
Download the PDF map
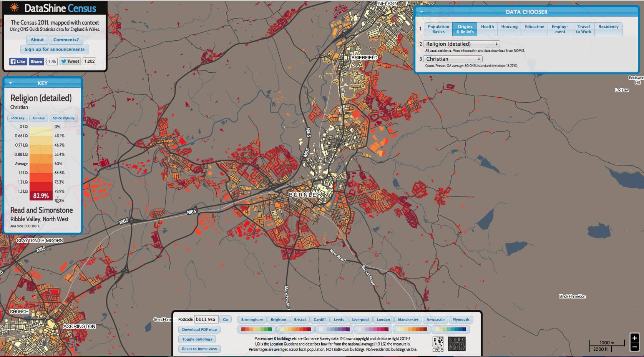(199, 329)
